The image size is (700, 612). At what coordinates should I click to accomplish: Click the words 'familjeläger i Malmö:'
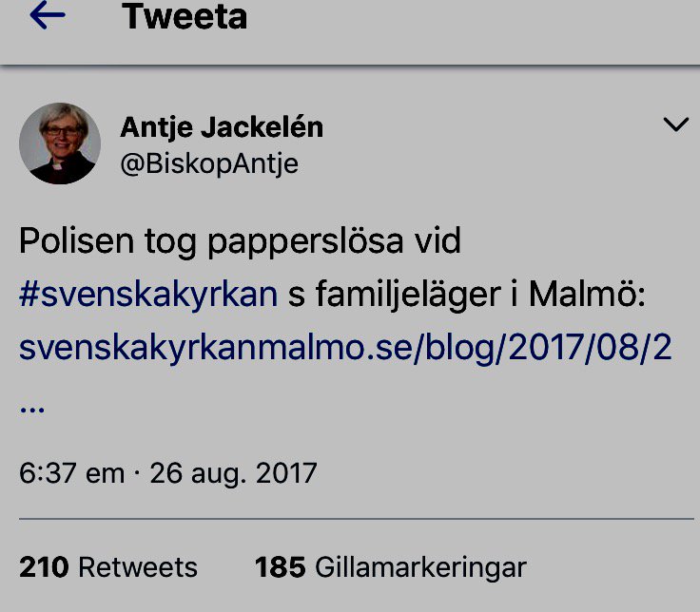pyautogui.click(x=480, y=295)
